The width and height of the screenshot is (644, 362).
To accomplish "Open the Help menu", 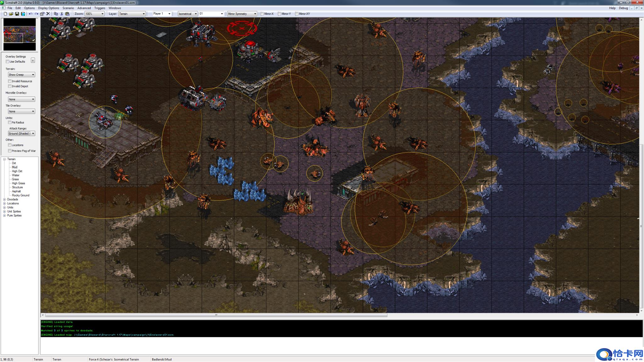I will [x=612, y=8].
